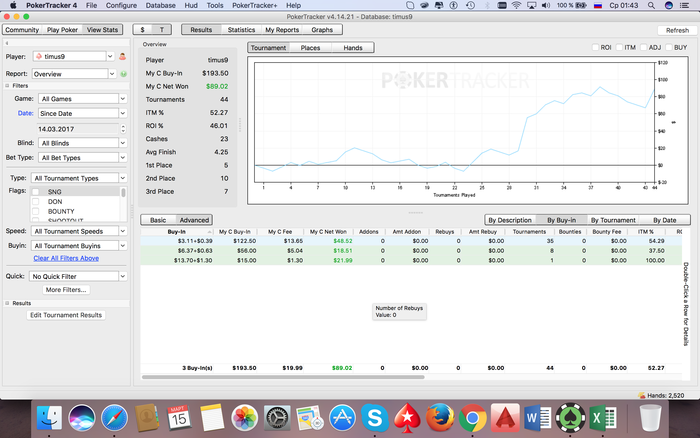Open the Apple menu

click(x=13, y=5)
